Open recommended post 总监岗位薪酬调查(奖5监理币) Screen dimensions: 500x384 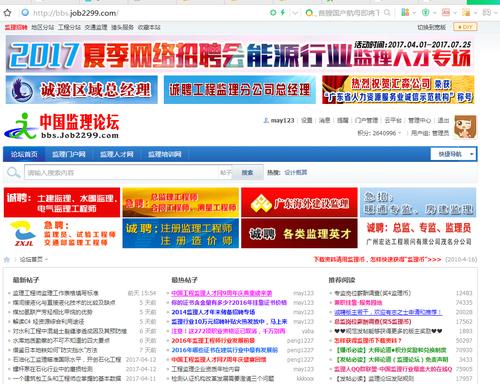[x=373, y=322]
